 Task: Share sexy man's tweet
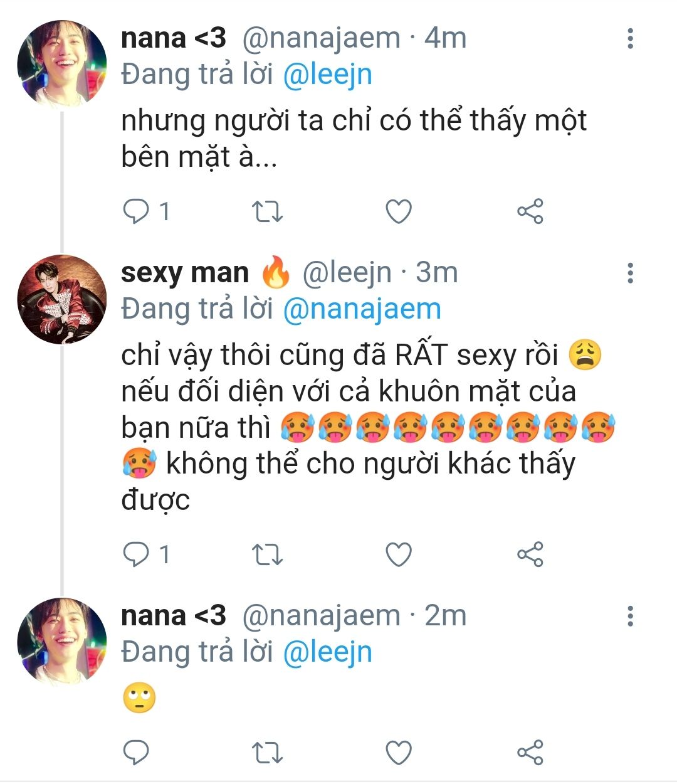530,554
